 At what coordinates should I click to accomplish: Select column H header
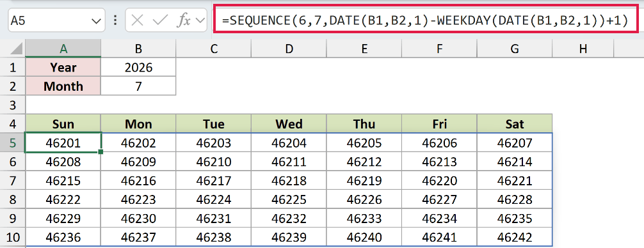coord(583,49)
